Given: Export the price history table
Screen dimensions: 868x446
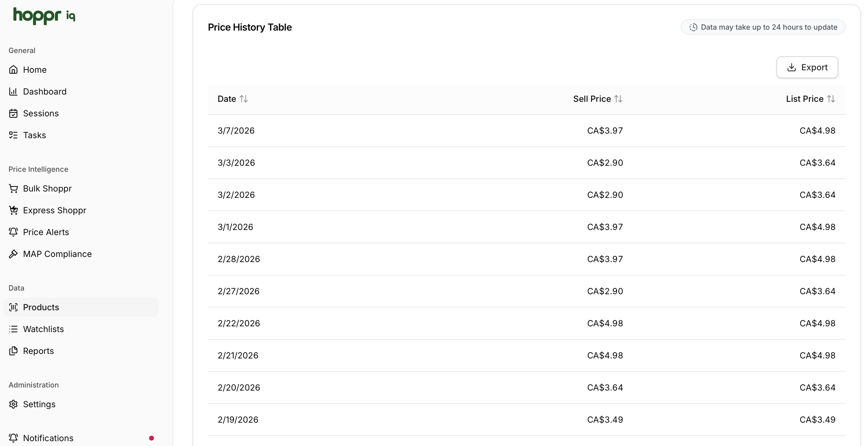Looking at the screenshot, I should 807,67.
